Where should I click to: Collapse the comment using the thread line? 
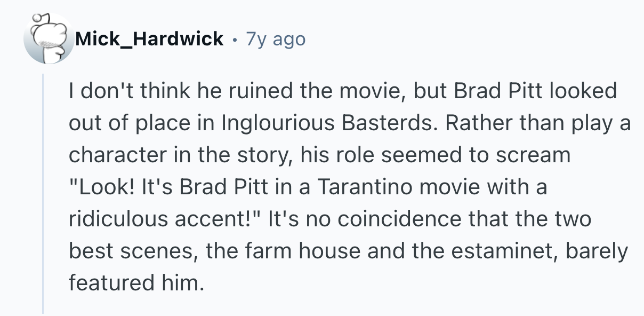point(43,192)
